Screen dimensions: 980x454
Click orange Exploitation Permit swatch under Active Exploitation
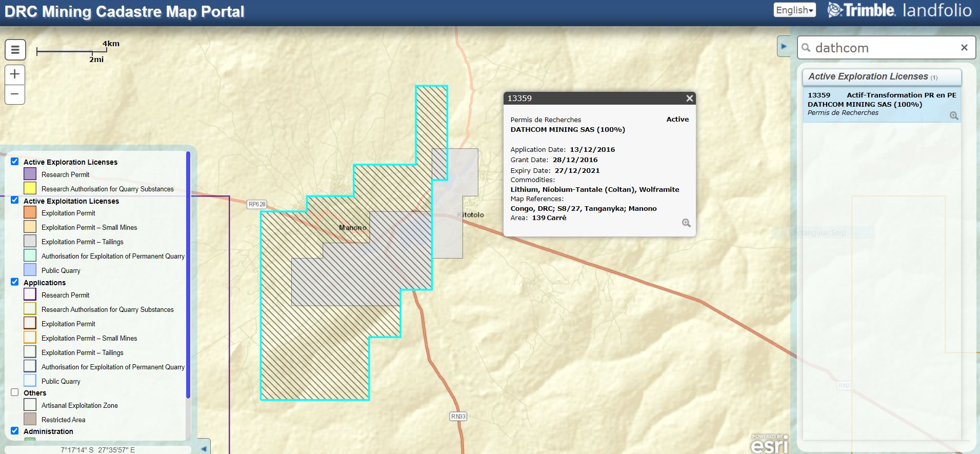click(30, 212)
